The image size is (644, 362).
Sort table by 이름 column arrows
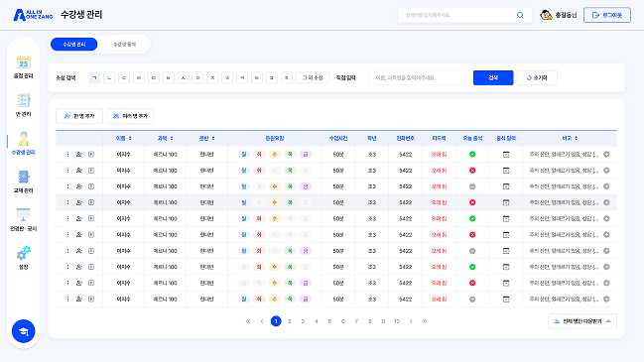tap(130, 138)
